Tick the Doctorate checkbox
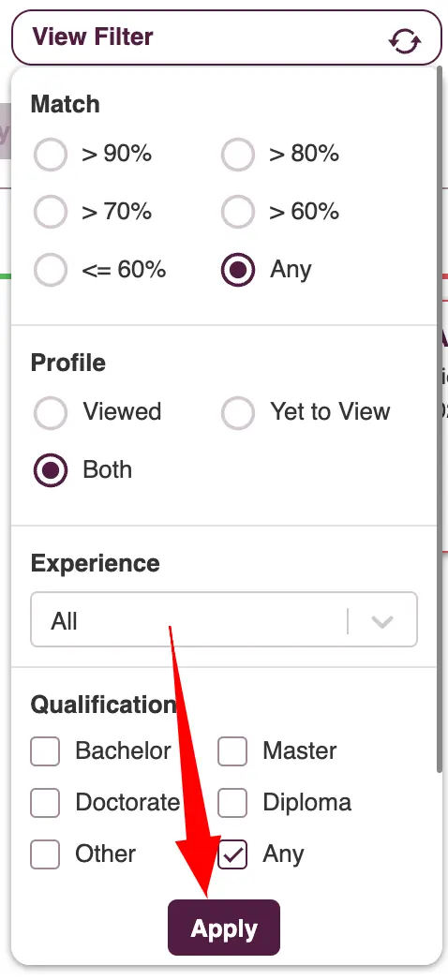The height and width of the screenshot is (980, 448). 45,803
